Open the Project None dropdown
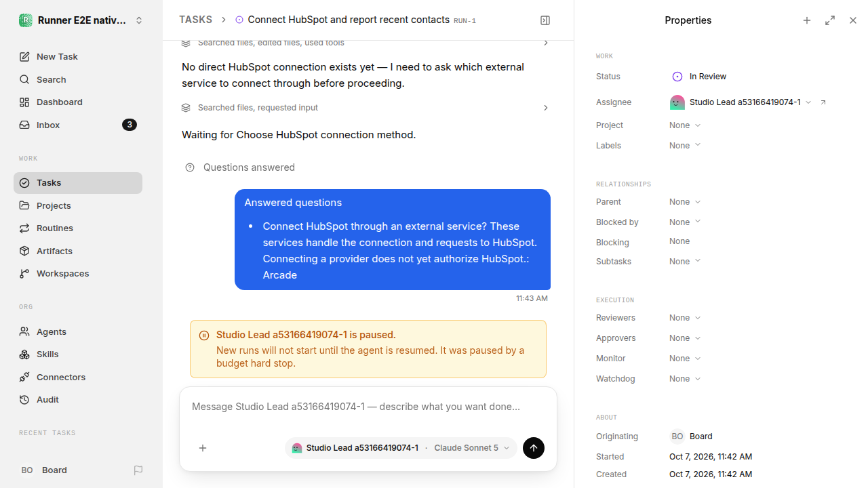868x488 pixels. pos(685,125)
